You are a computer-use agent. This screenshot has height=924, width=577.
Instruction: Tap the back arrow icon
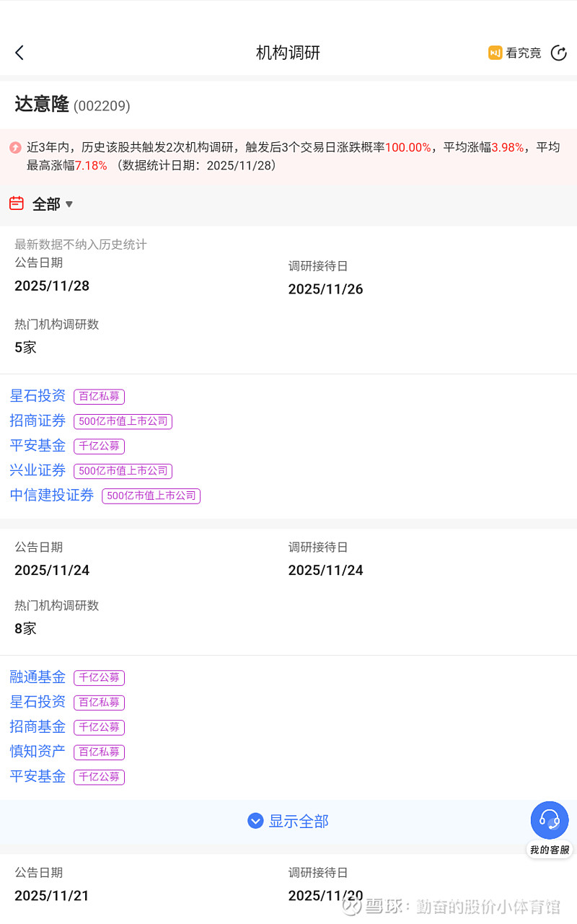[19, 53]
